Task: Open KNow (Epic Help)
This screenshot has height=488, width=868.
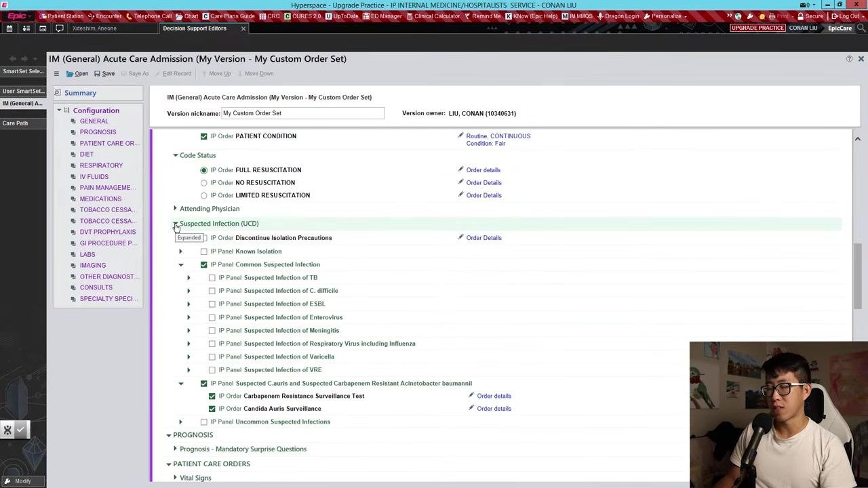Action: coord(532,16)
